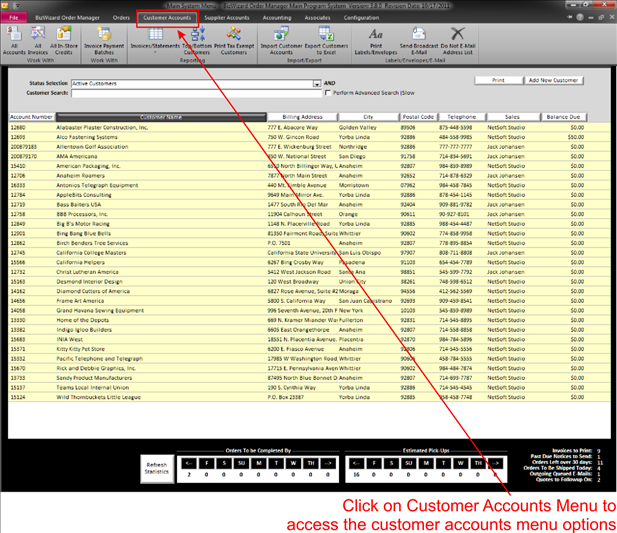
Task: Switch to Configuration tab
Action: click(361, 18)
